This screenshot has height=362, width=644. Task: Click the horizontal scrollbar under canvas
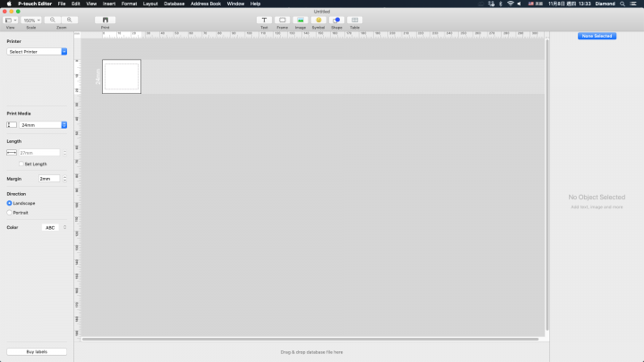(x=310, y=339)
